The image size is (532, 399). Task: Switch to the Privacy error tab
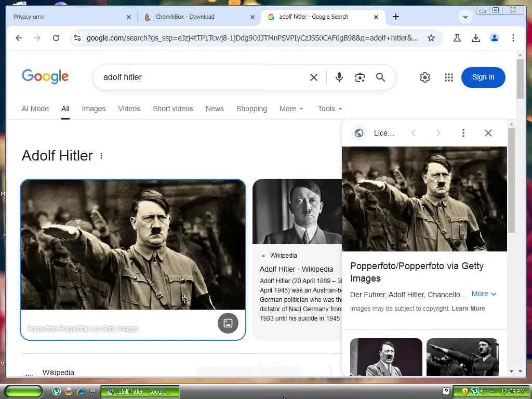(68, 17)
